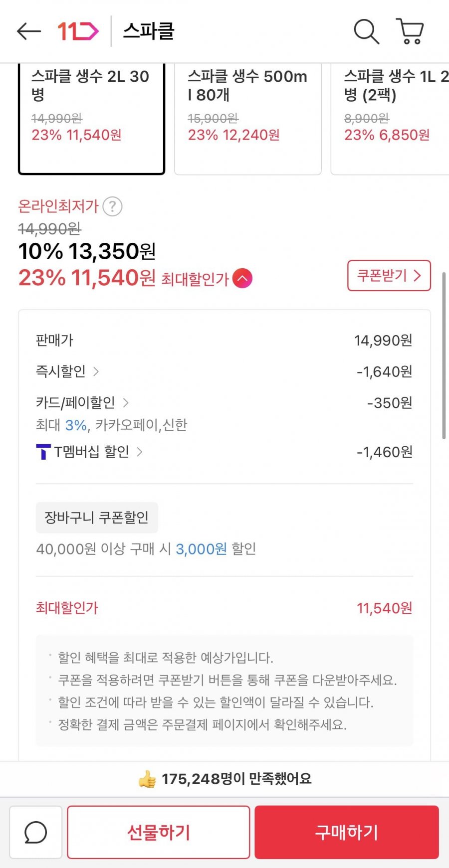
Task: Expand the T멤버십 할인 chevron
Action: tap(140, 452)
